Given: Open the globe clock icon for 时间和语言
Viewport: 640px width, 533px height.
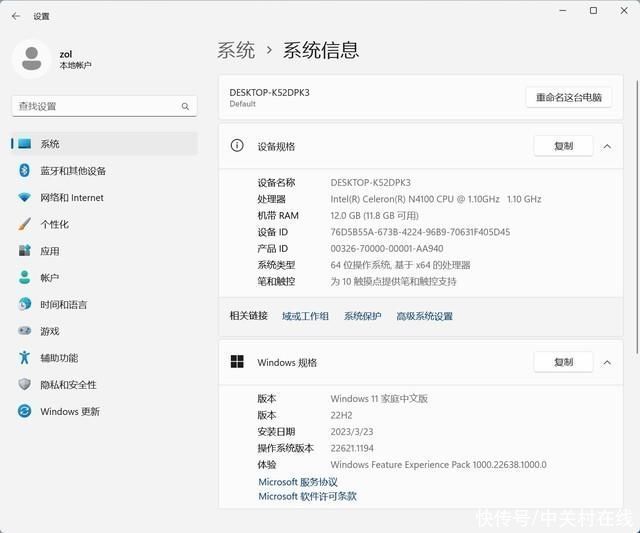Looking at the screenshot, I should tap(24, 304).
